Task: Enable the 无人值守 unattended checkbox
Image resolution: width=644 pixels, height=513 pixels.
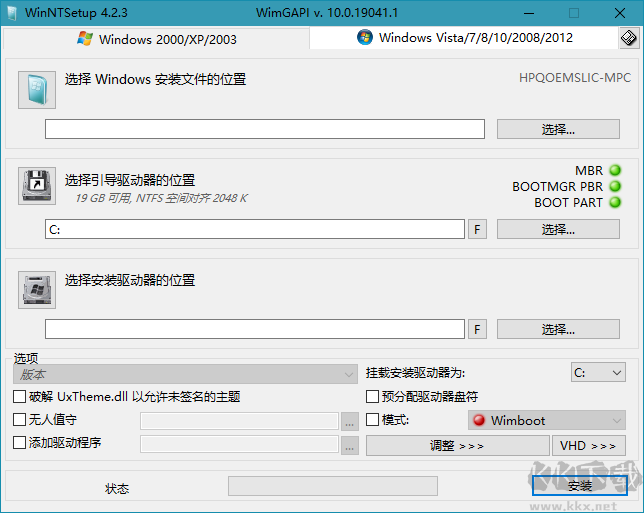Action: pyautogui.click(x=19, y=420)
